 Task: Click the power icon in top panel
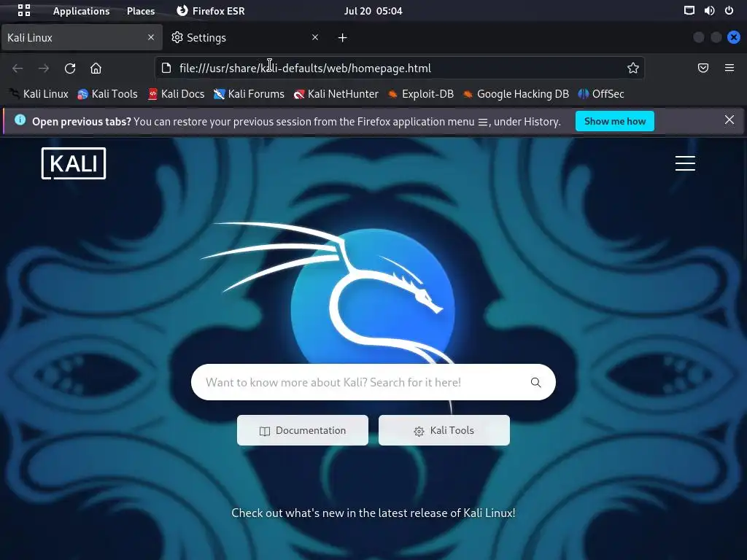729,10
